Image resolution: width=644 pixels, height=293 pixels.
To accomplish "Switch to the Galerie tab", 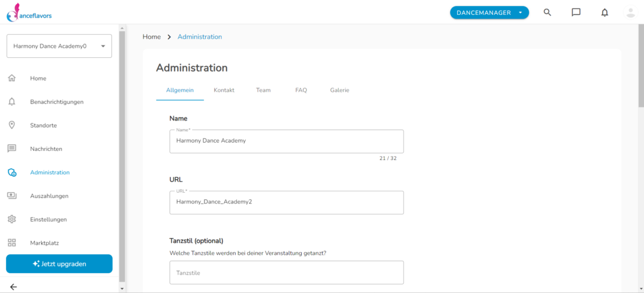I will tap(340, 90).
